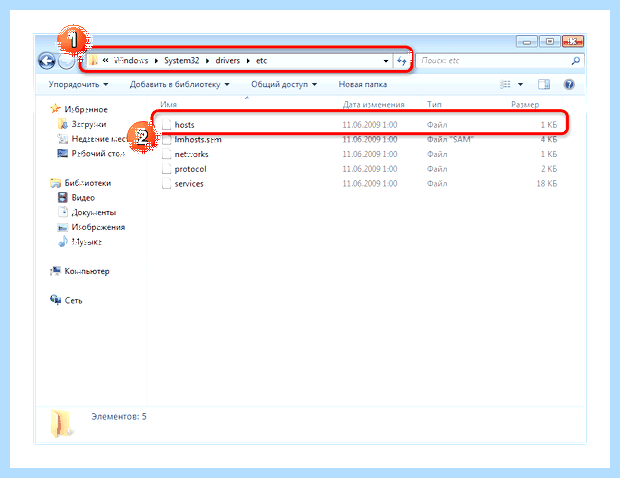Expand hidden path with double chevron
This screenshot has width=620, height=478.
point(106,60)
